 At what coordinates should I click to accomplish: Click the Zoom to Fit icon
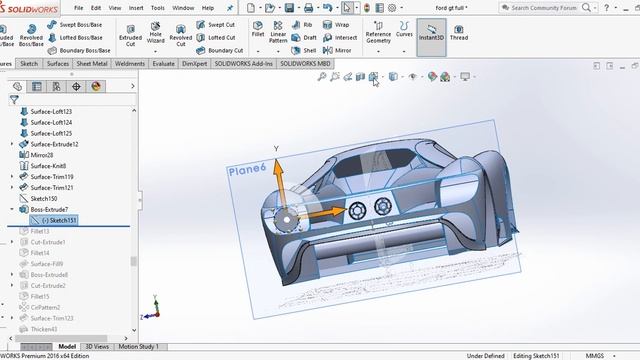pos(322,76)
